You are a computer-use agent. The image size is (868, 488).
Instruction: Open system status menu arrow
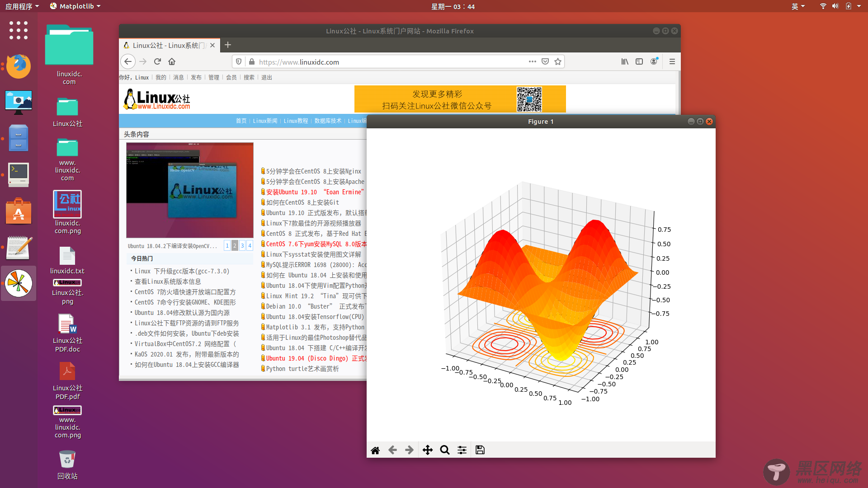point(859,6)
